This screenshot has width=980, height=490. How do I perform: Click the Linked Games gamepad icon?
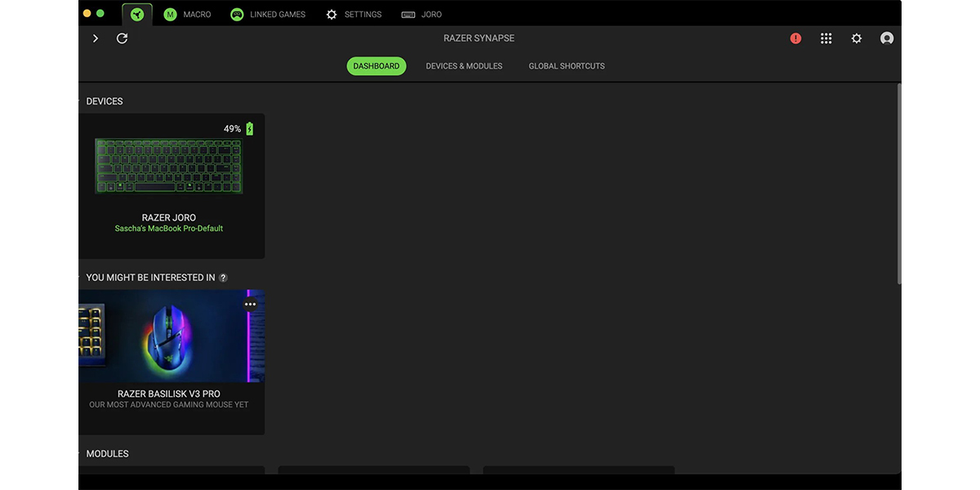point(237,15)
